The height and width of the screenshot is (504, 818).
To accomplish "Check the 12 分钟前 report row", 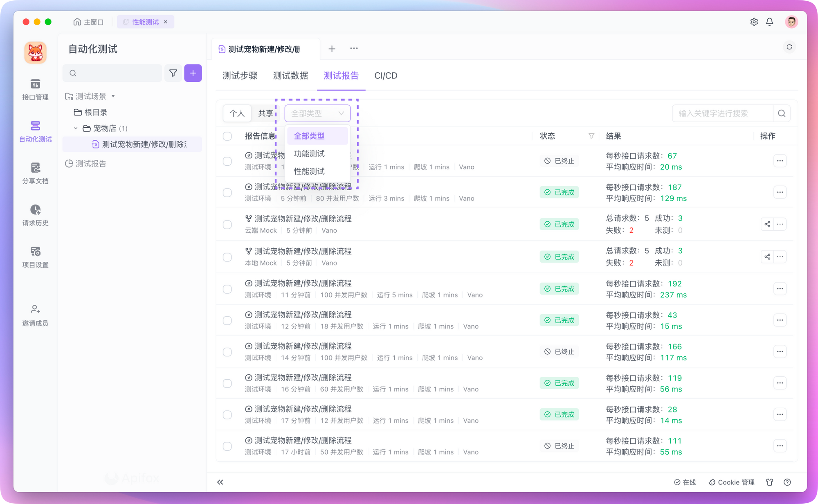I will tap(227, 320).
